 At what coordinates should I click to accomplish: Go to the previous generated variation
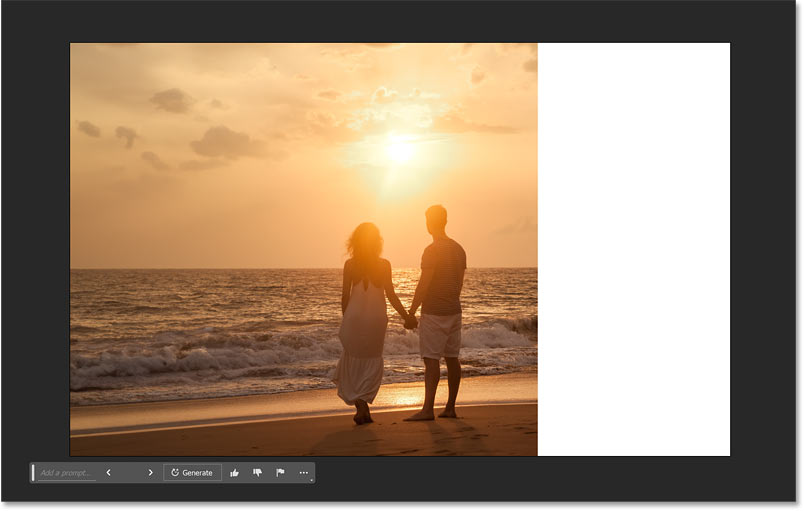109,473
